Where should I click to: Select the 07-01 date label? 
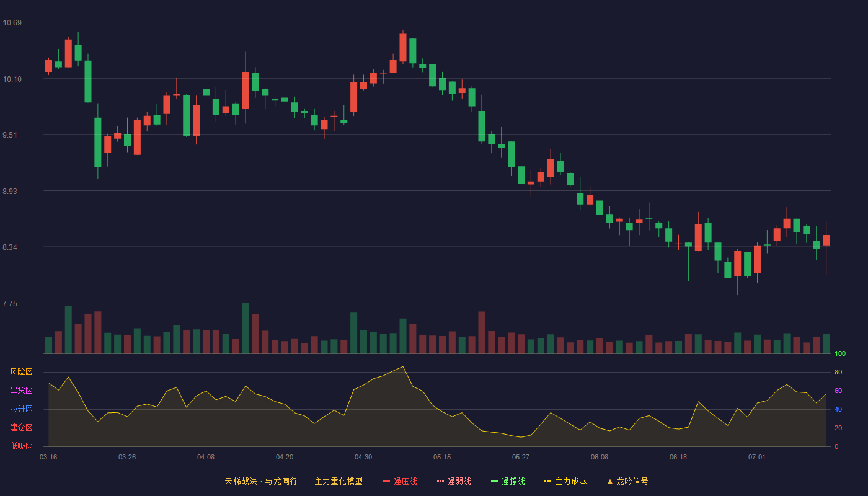757,457
